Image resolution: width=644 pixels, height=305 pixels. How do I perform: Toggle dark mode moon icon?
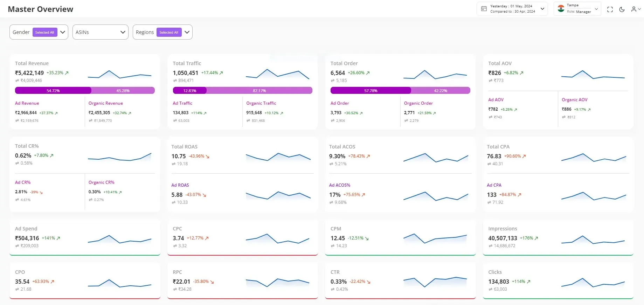click(622, 9)
